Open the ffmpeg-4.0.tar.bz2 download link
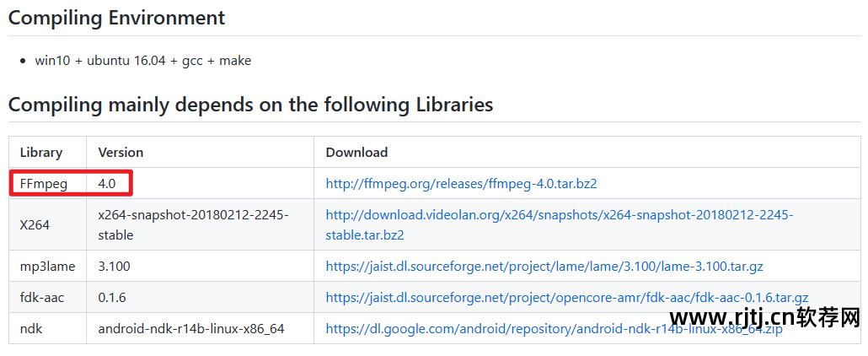 click(x=461, y=183)
